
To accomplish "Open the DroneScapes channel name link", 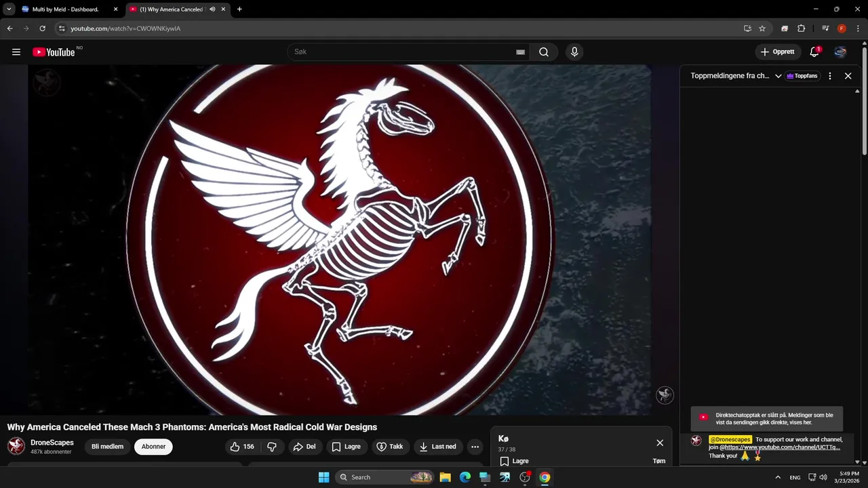I will (52, 443).
